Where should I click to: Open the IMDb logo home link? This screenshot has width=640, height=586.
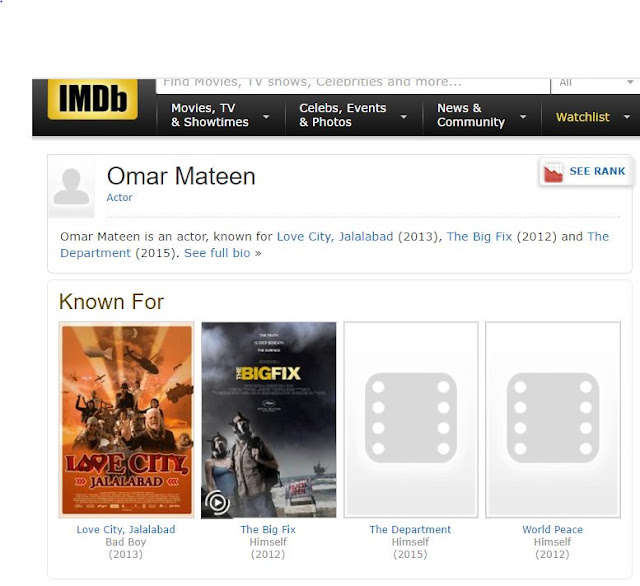tap(93, 99)
